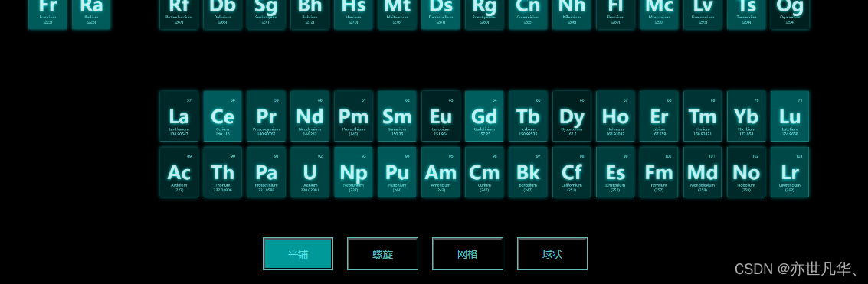
Task: Choose the Tm Thulium card
Action: click(x=703, y=116)
